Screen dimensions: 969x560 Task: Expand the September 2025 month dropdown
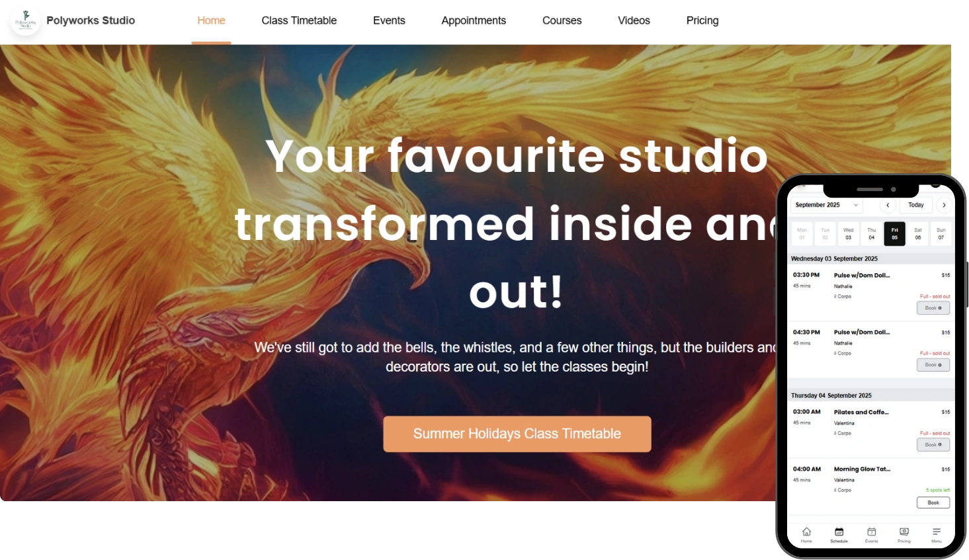827,205
